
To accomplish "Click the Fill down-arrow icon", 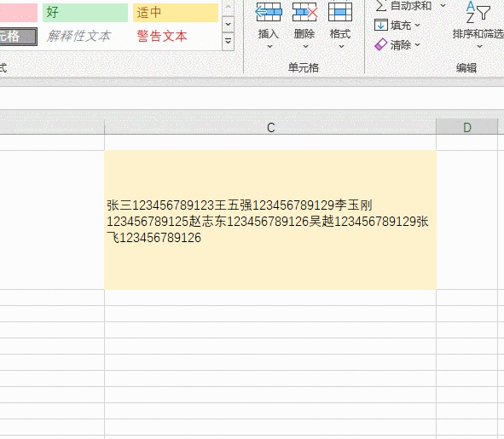I will pyautogui.click(x=381, y=25).
